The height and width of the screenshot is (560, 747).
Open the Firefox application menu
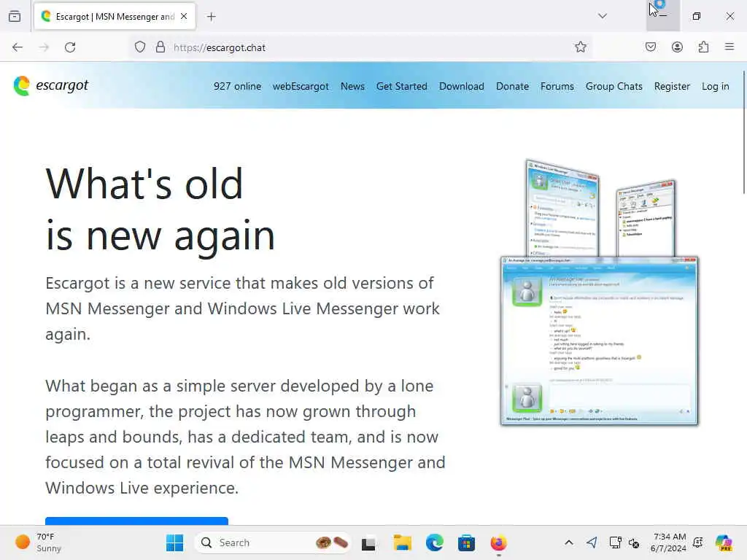[x=729, y=47]
